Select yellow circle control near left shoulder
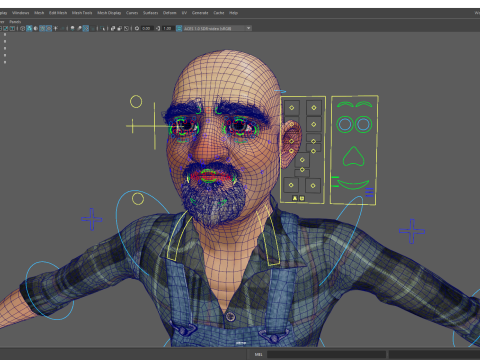 138,199
